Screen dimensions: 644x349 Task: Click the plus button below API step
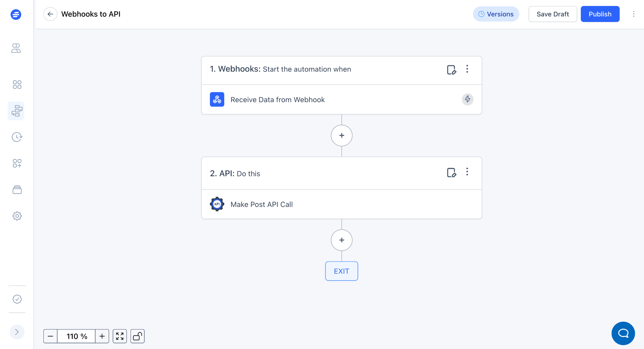[x=341, y=240]
